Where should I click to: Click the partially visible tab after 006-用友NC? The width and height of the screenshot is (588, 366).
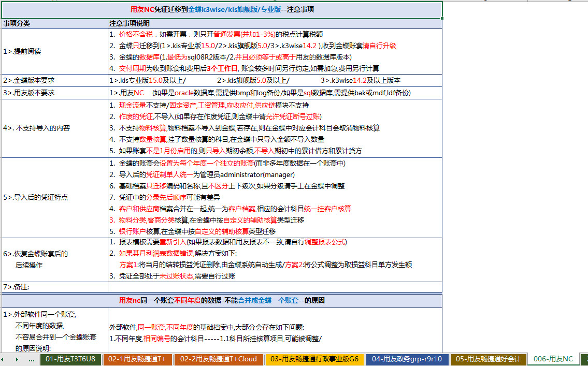[x=584, y=359]
